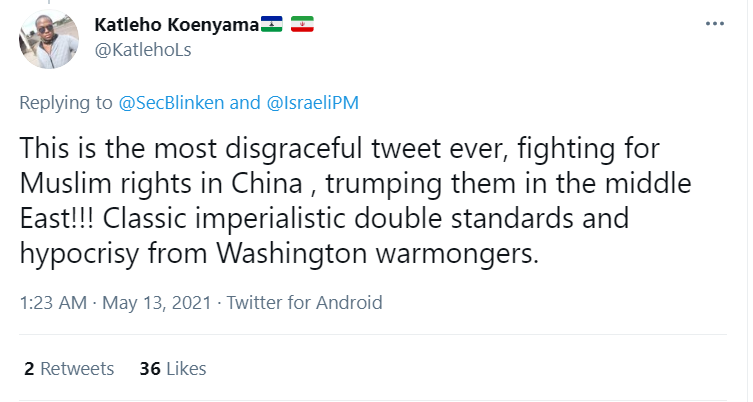The height and width of the screenshot is (402, 753).
Task: Click the retweet count number 2
Action: [30, 369]
